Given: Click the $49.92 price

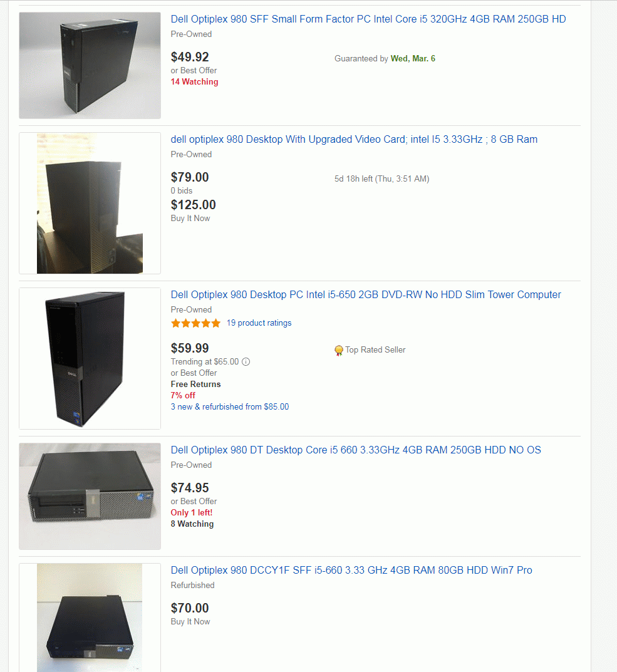Looking at the screenshot, I should (x=190, y=58).
